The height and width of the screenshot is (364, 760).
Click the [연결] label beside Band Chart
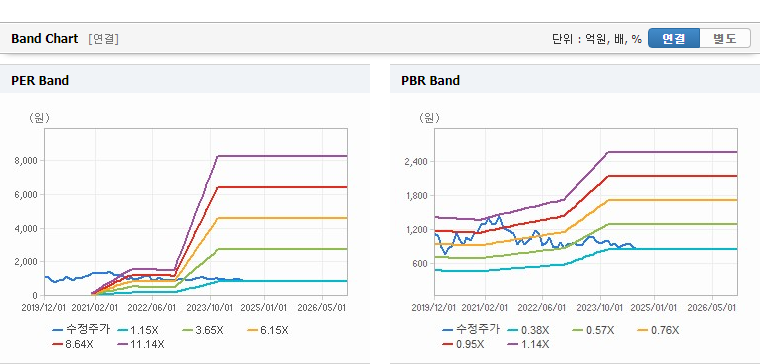[103, 39]
